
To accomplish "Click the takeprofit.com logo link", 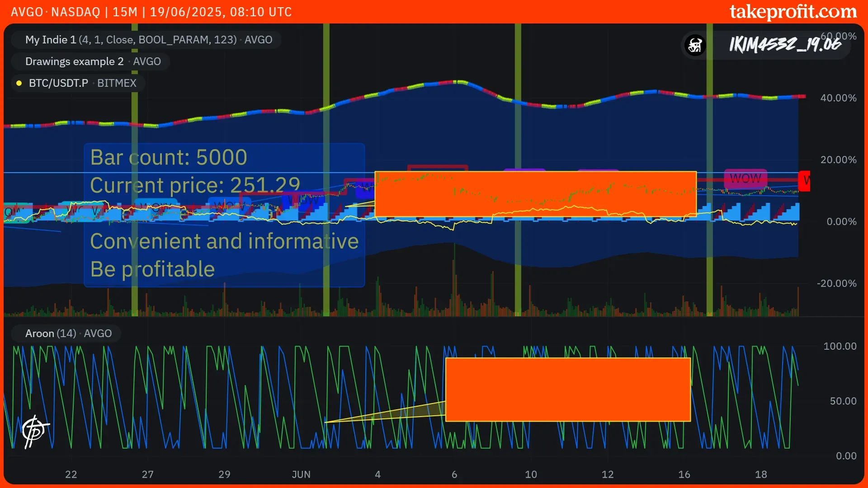I will [x=793, y=12].
